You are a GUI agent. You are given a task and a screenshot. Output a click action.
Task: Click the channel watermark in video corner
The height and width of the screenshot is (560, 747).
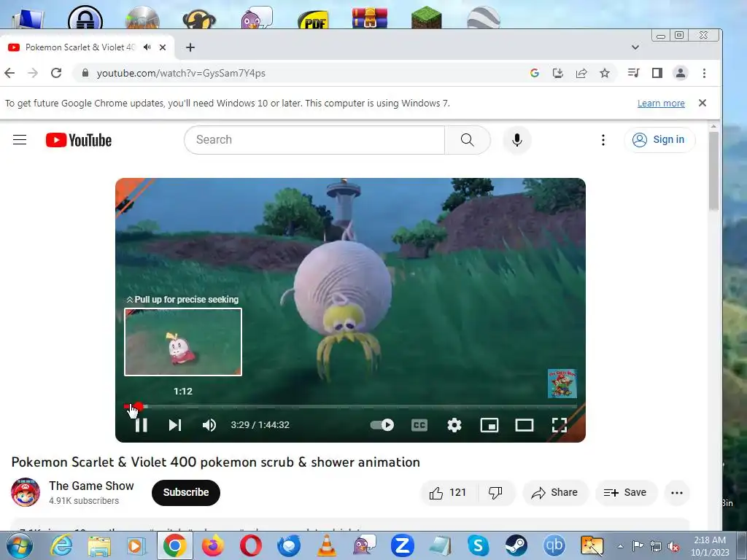click(562, 384)
